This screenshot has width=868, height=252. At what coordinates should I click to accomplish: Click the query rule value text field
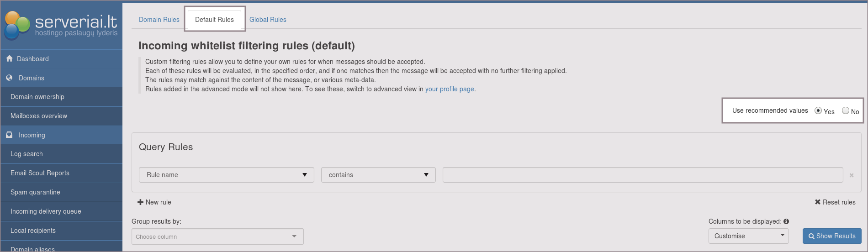pyautogui.click(x=642, y=175)
